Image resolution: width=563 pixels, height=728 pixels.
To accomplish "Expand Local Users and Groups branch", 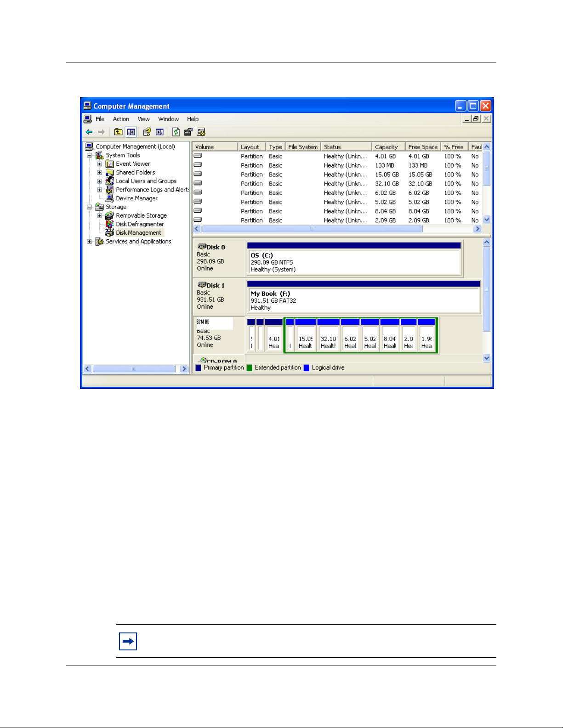I will pyautogui.click(x=99, y=181).
